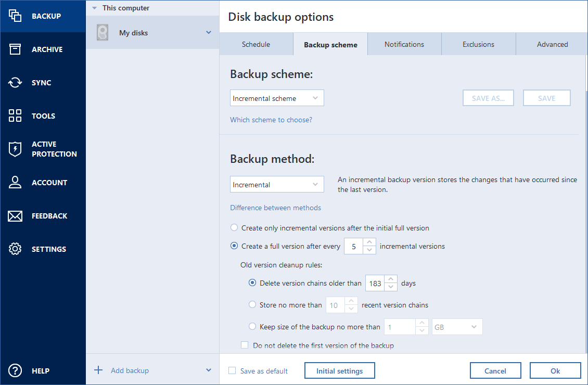Screen dimensions: 588x385
Task: Enable 'Store no more than recent version chains'
Action: (x=252, y=304)
